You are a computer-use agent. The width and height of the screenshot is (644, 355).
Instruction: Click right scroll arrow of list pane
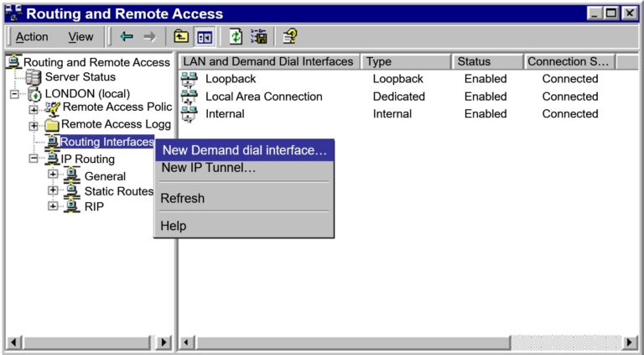(630, 342)
